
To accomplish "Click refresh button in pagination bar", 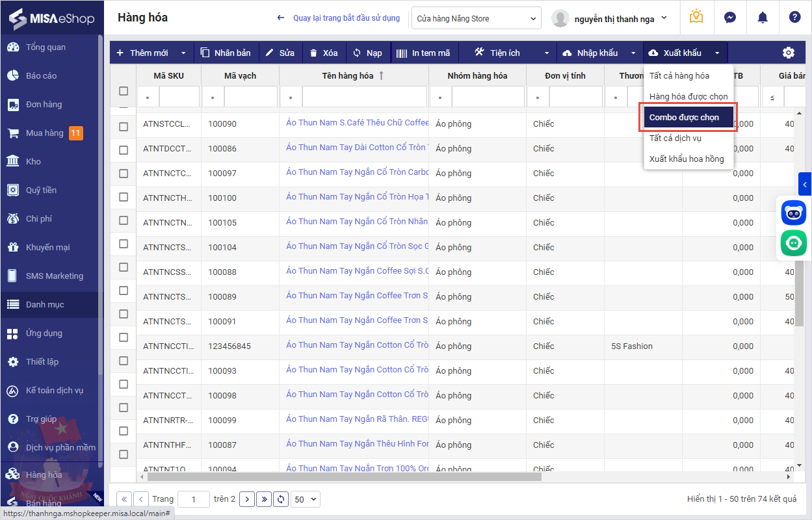I will 281,499.
